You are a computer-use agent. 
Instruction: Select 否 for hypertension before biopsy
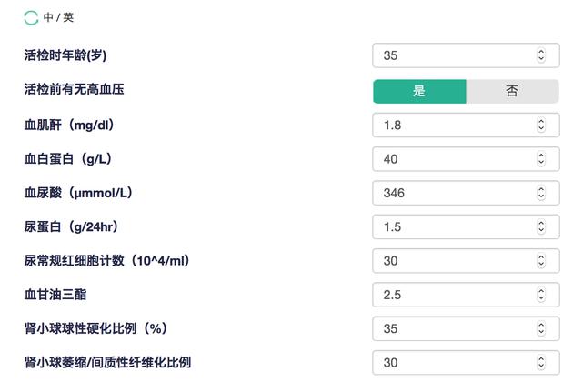click(512, 91)
